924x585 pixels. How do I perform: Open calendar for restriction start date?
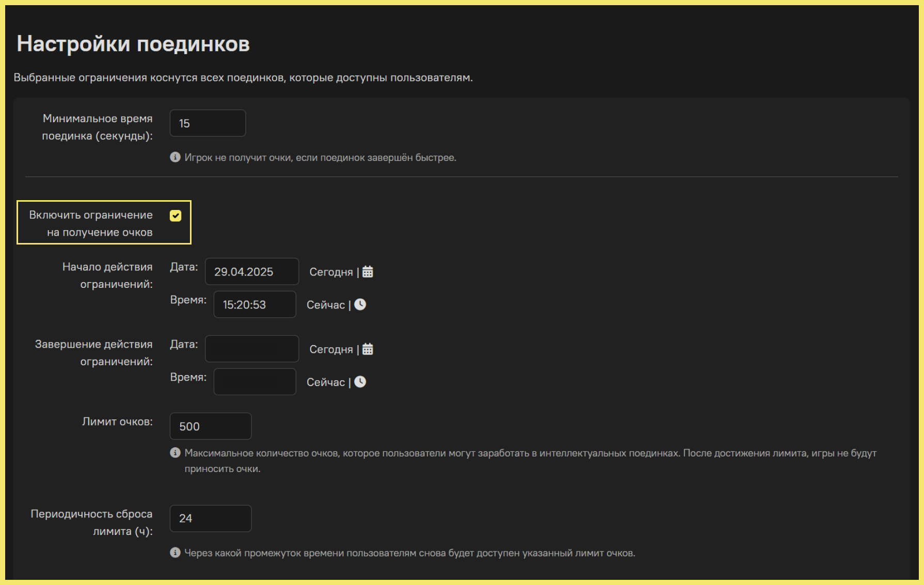pos(368,272)
